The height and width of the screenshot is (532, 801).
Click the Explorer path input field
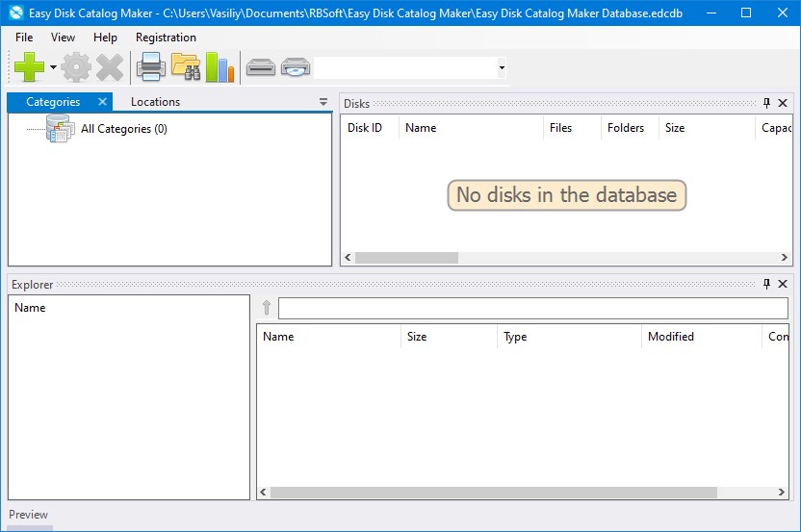click(x=532, y=309)
